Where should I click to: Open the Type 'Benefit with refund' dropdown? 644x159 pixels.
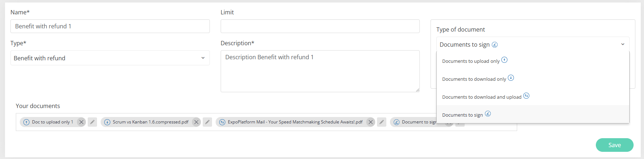point(110,58)
